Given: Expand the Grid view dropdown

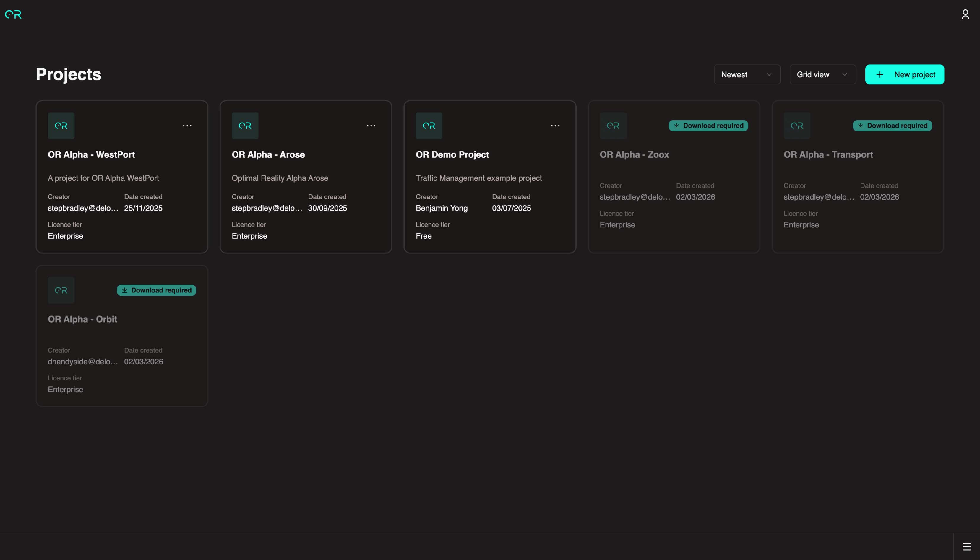Looking at the screenshot, I should 823,75.
